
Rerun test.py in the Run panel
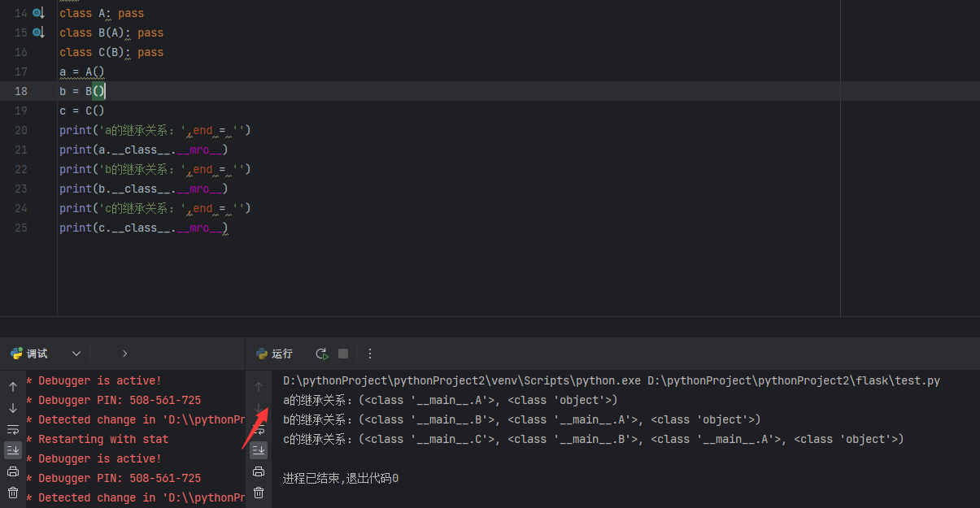tap(322, 354)
